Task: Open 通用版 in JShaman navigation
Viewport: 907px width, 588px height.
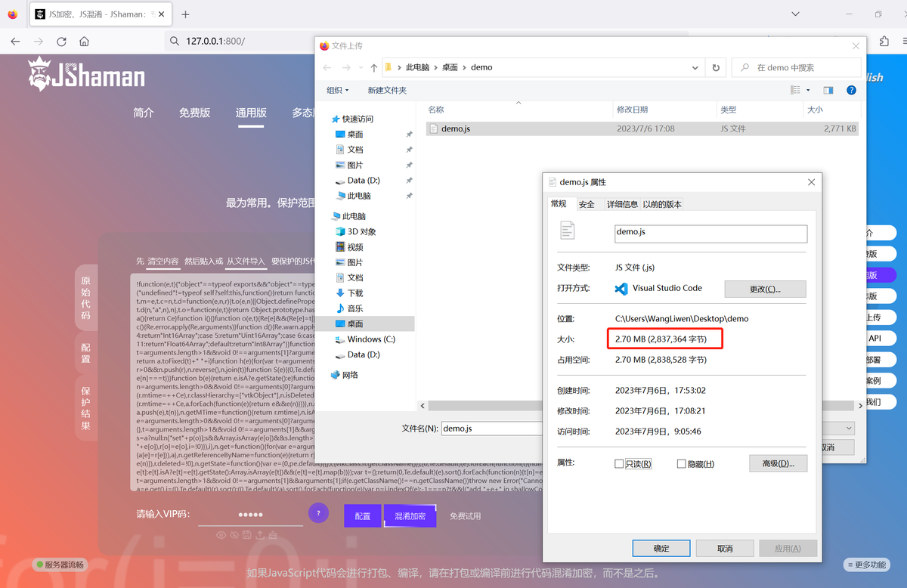Action: (251, 113)
